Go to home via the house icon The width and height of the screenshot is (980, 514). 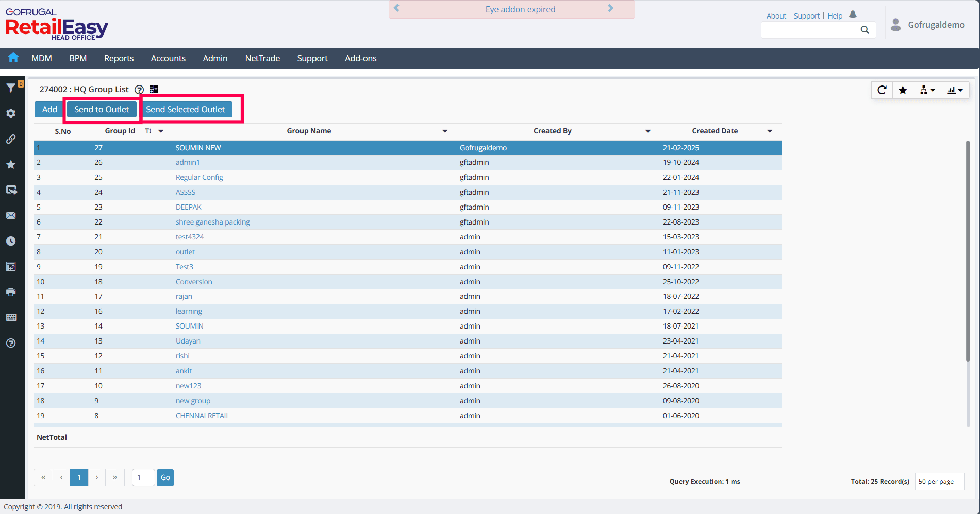(x=13, y=58)
